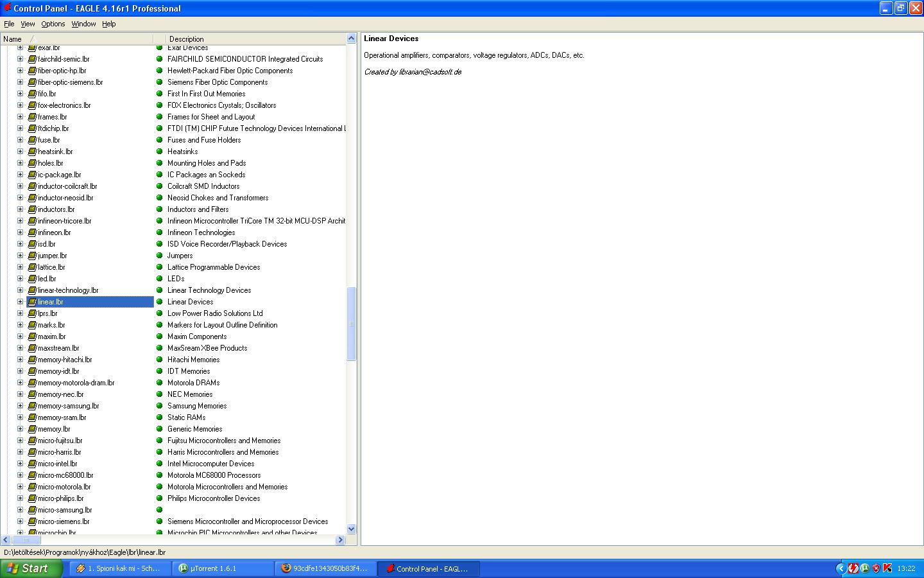Expand hidden tray icons arrow

(841, 568)
